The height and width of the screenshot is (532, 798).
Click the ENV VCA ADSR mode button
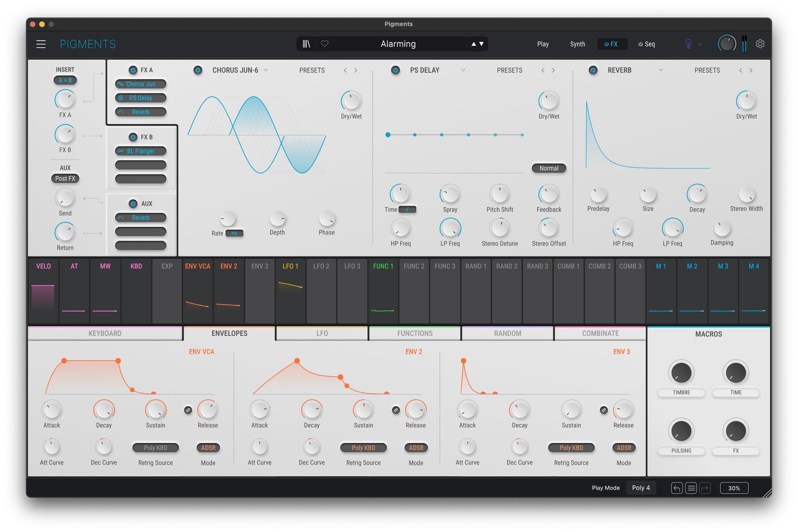[x=208, y=448]
